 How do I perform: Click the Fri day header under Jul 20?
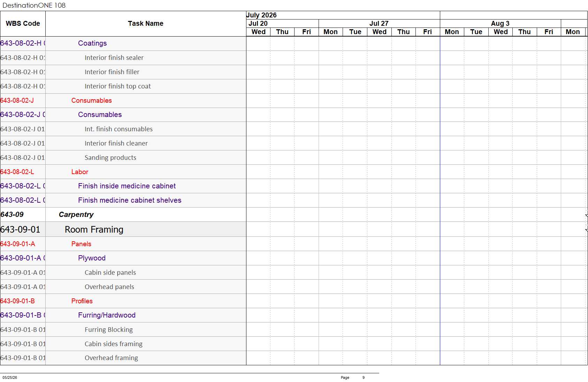coord(306,32)
